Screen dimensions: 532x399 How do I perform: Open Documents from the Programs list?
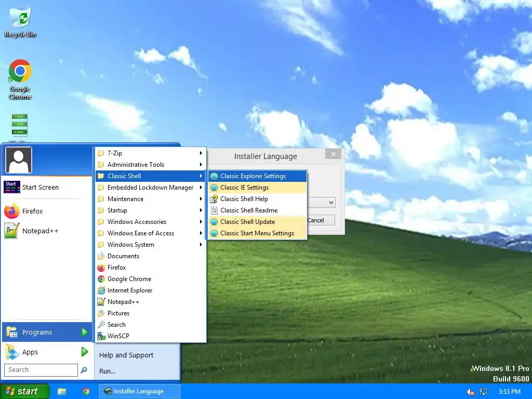(x=151, y=256)
